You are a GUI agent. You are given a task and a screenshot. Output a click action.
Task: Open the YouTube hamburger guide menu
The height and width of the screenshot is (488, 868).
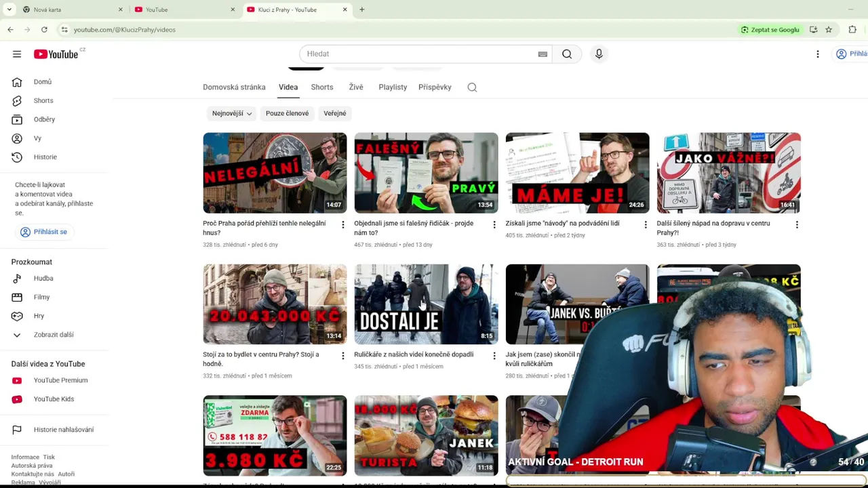point(17,54)
